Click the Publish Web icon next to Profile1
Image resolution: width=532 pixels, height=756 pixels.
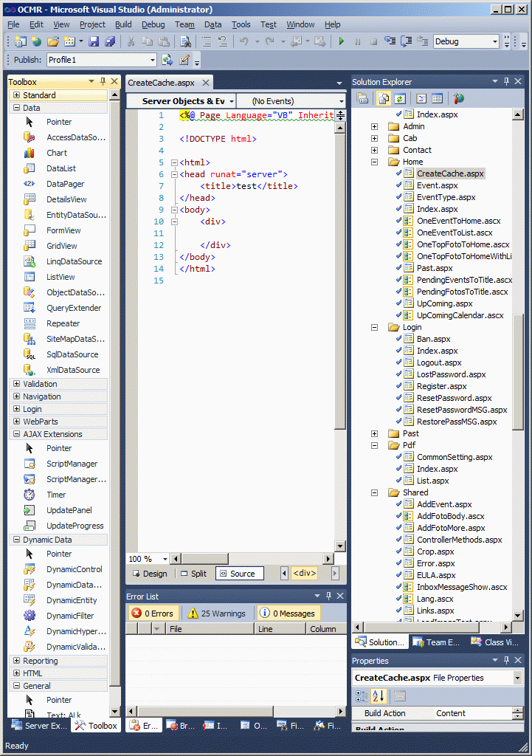pyautogui.click(x=167, y=60)
